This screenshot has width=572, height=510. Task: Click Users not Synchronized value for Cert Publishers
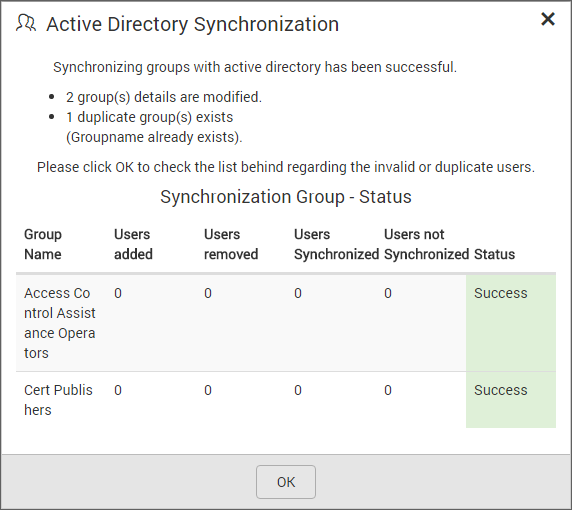[388, 390]
